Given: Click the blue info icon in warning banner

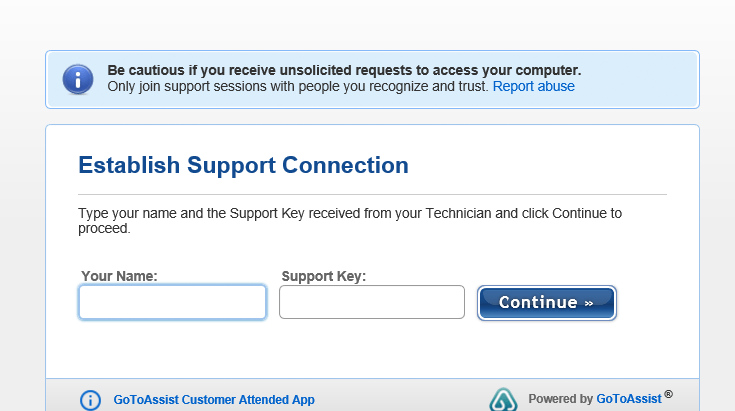Looking at the screenshot, I should (x=78, y=79).
